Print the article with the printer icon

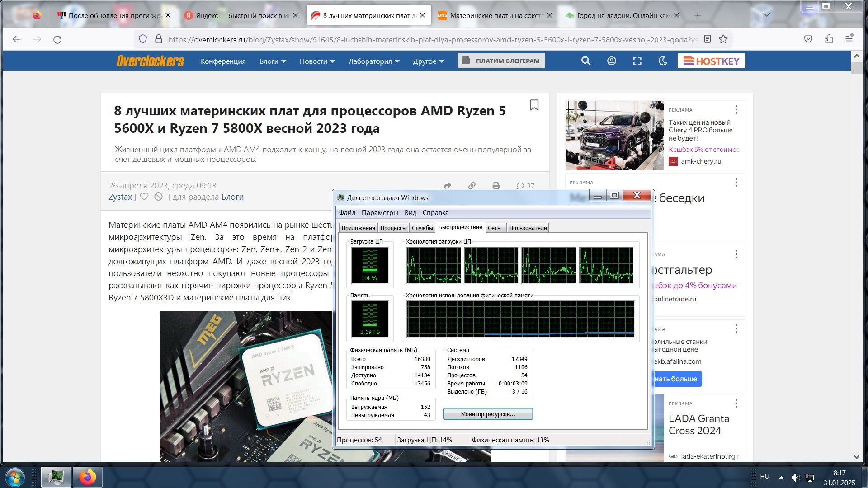pos(496,186)
